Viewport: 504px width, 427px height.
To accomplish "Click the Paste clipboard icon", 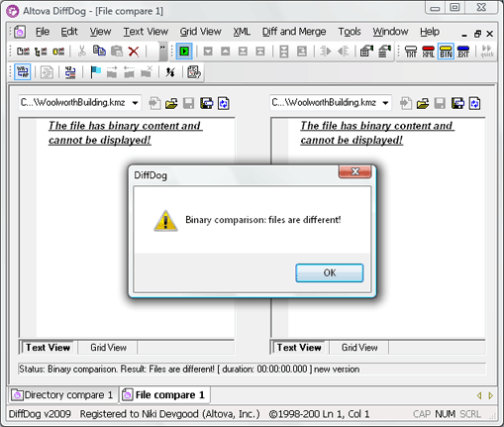I will (x=117, y=51).
